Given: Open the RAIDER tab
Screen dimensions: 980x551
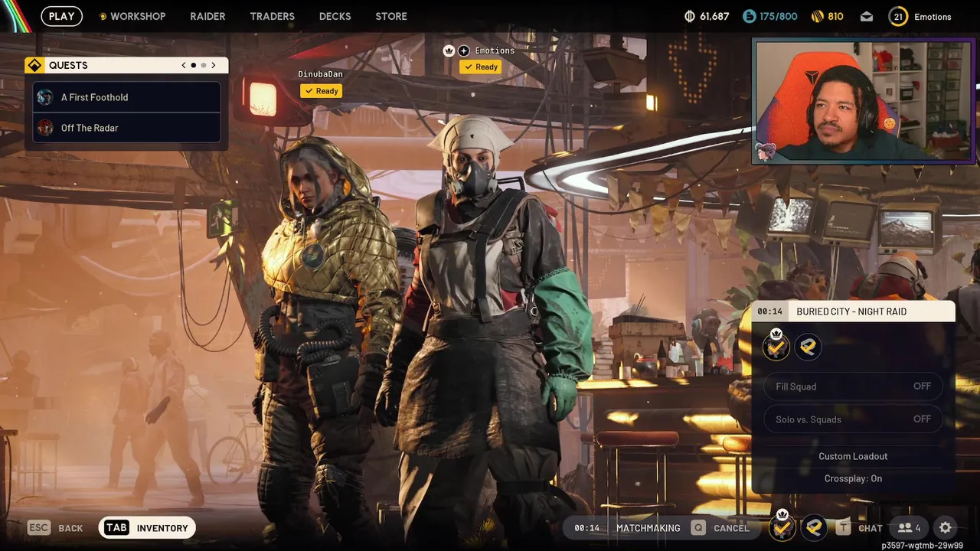Looking at the screenshot, I should click(207, 16).
